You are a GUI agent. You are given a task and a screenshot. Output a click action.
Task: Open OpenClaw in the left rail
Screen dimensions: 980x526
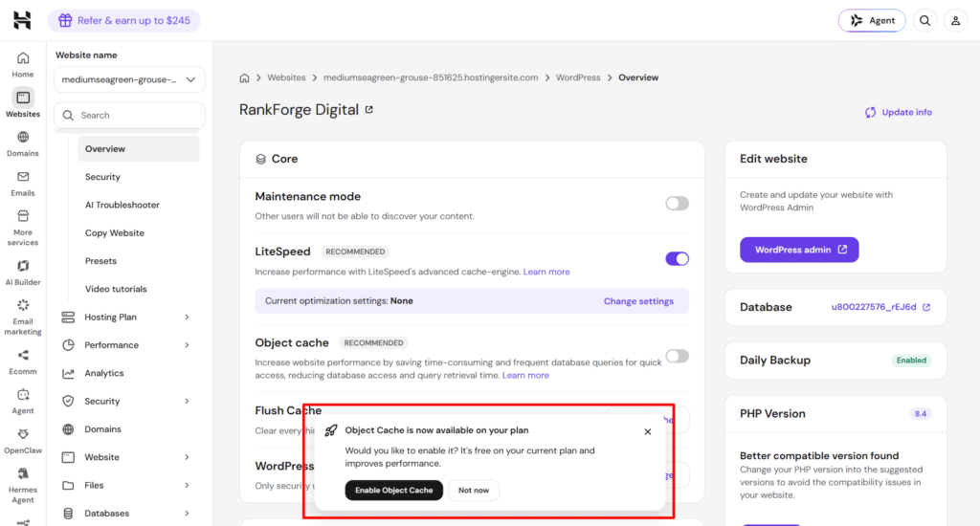[23, 441]
